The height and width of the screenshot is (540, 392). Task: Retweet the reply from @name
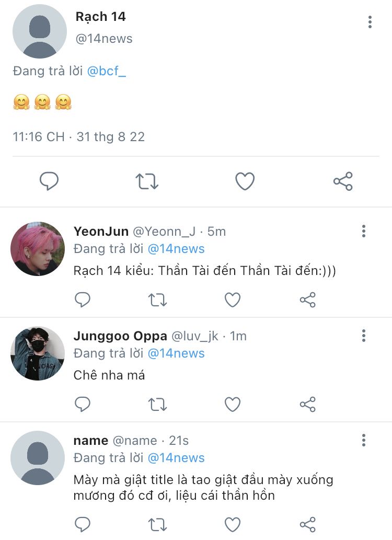point(157,524)
